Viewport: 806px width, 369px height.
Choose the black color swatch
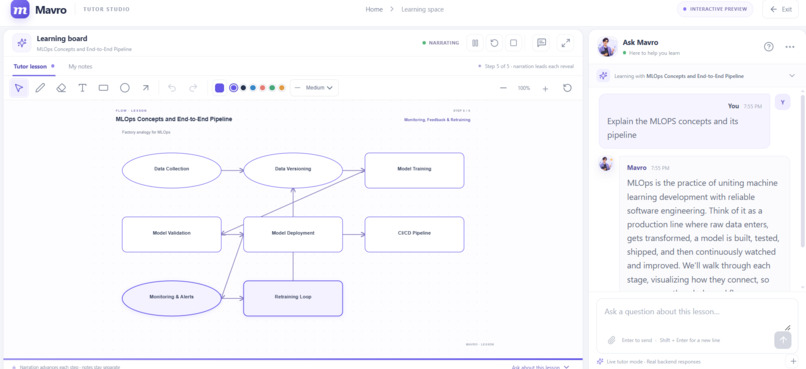[x=243, y=88]
